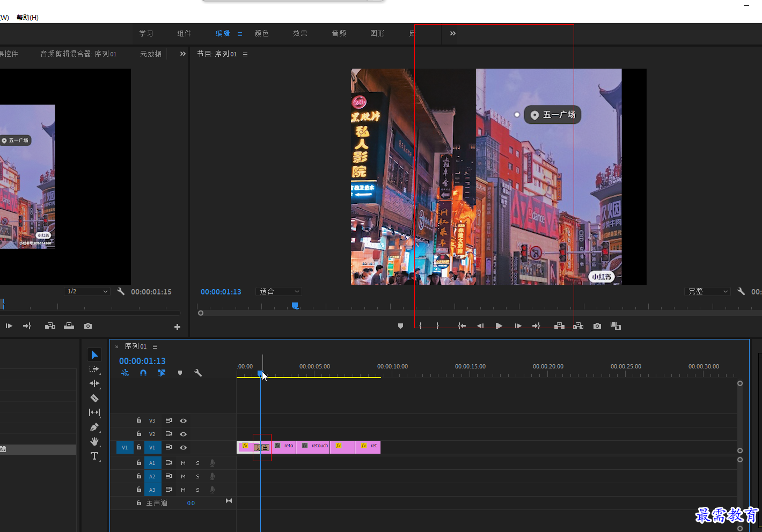
Task: Switch to the 学习 workspace
Action: click(x=146, y=33)
